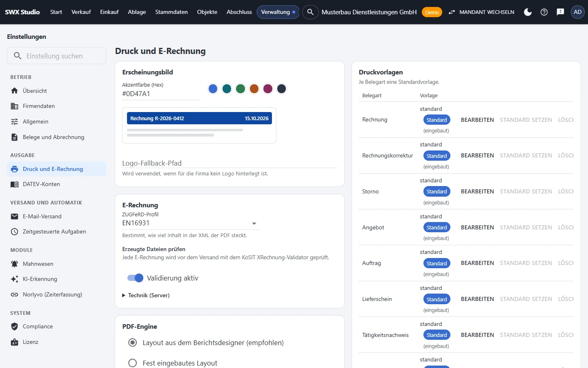Select Fest eingebautes Layout radio
588x368 pixels.
click(x=133, y=363)
